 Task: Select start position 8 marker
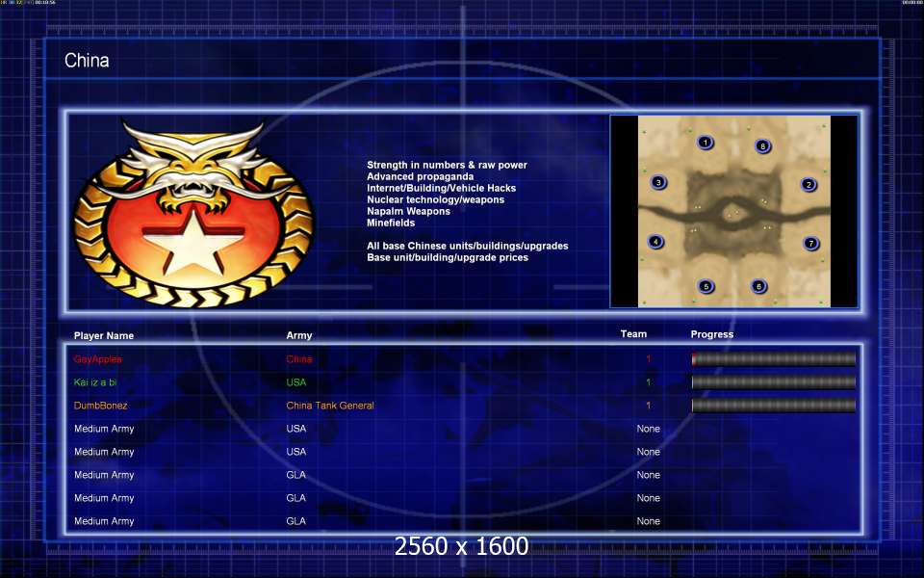762,145
